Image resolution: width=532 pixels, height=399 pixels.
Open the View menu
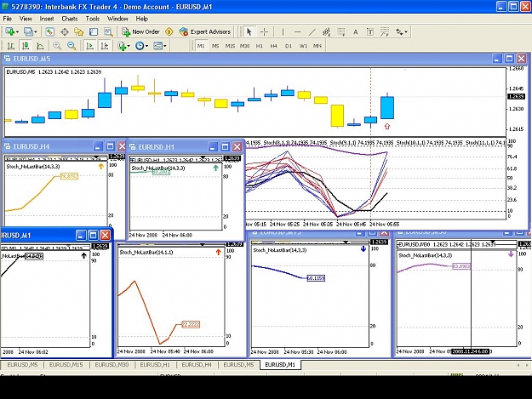pos(26,19)
